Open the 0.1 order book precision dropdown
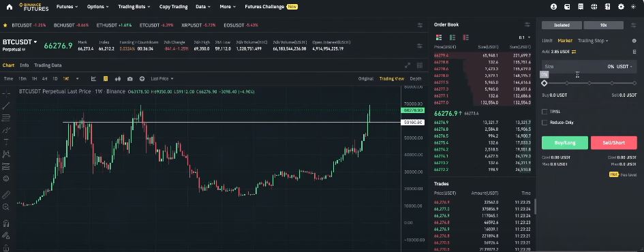This screenshot has width=644, height=252. (x=525, y=37)
